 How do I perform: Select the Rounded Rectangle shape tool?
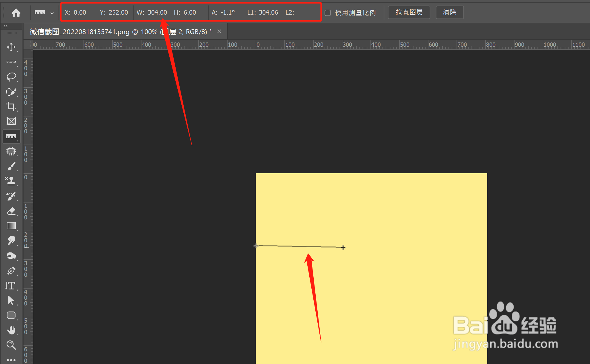pos(11,316)
